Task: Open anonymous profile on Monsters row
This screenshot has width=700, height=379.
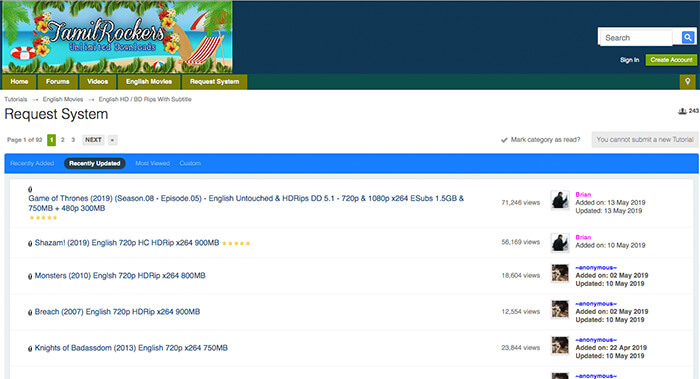Action: (x=596, y=267)
